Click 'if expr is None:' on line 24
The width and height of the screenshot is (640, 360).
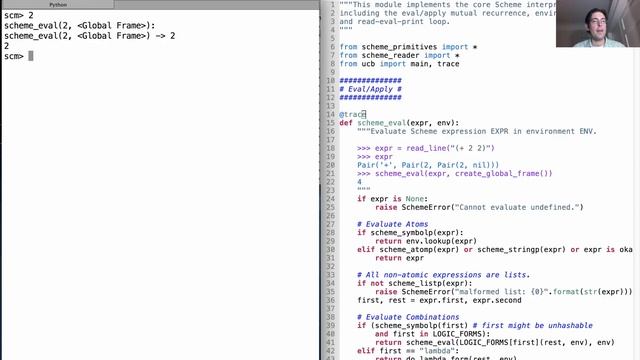(x=392, y=199)
